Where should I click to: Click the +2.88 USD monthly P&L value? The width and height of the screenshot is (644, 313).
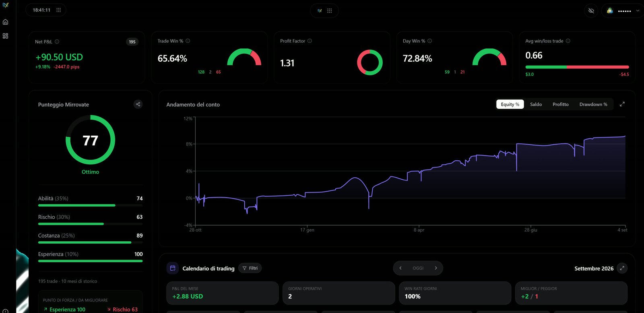pyautogui.click(x=188, y=296)
